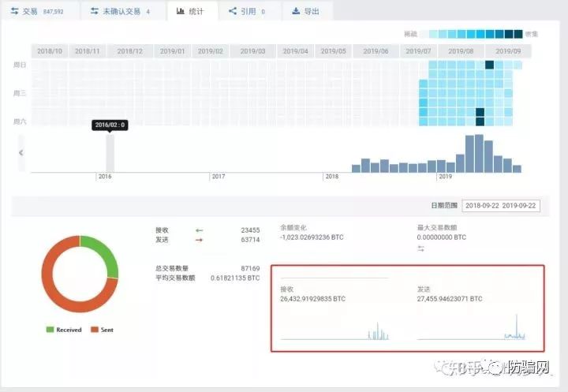Click the received total 26,432.91929835 BTC
Viewport: 568px width, 392px height.
click(x=313, y=299)
